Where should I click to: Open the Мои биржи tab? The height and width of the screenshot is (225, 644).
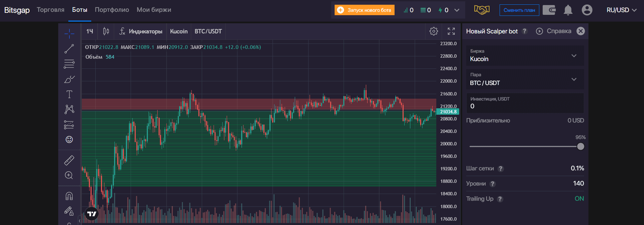(154, 10)
